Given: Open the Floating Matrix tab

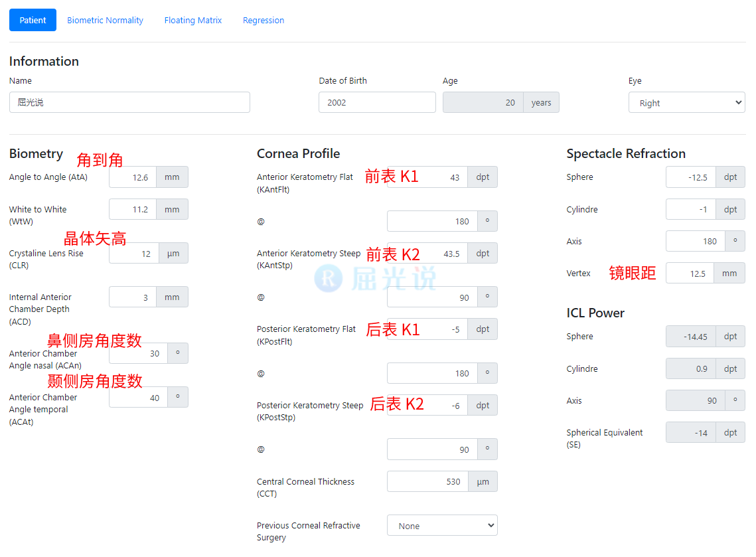Looking at the screenshot, I should 193,20.
